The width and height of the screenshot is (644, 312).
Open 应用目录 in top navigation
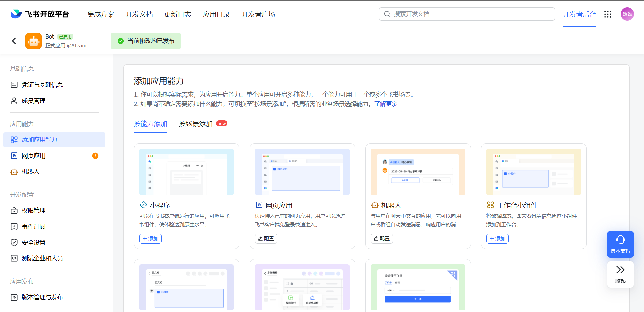216,14
